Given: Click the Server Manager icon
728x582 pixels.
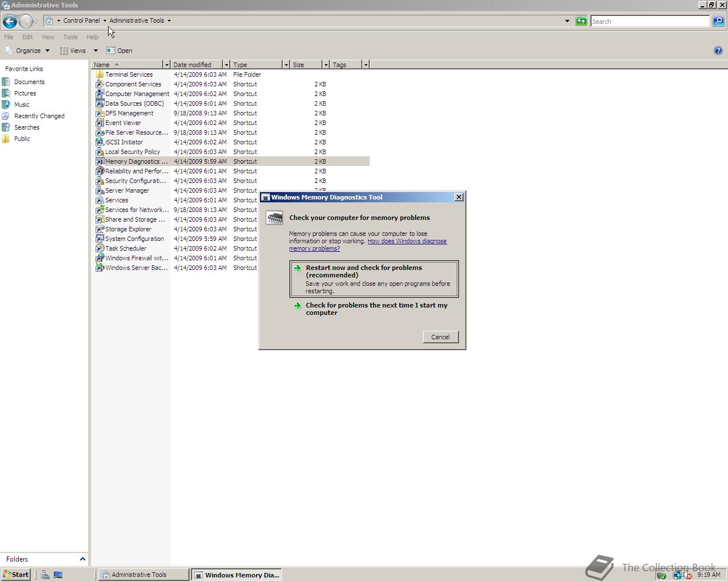Looking at the screenshot, I should point(100,190).
